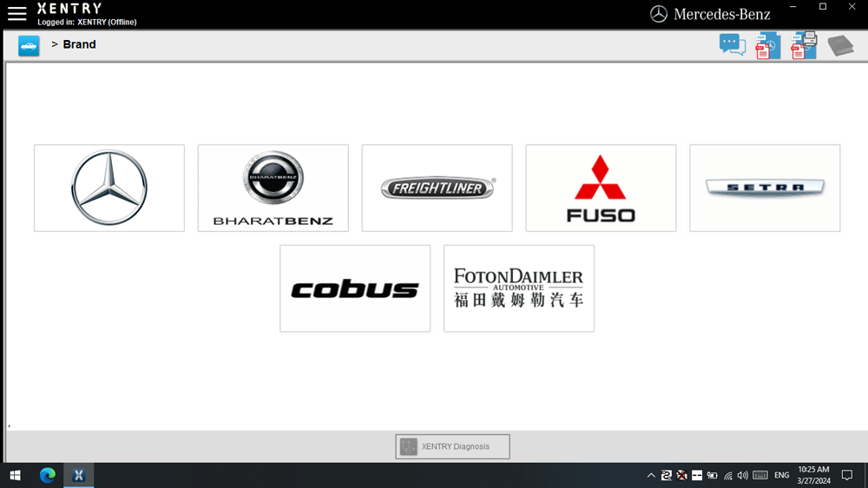The height and width of the screenshot is (488, 868).
Task: Minimize the XENTRY window
Action: pos(793,7)
